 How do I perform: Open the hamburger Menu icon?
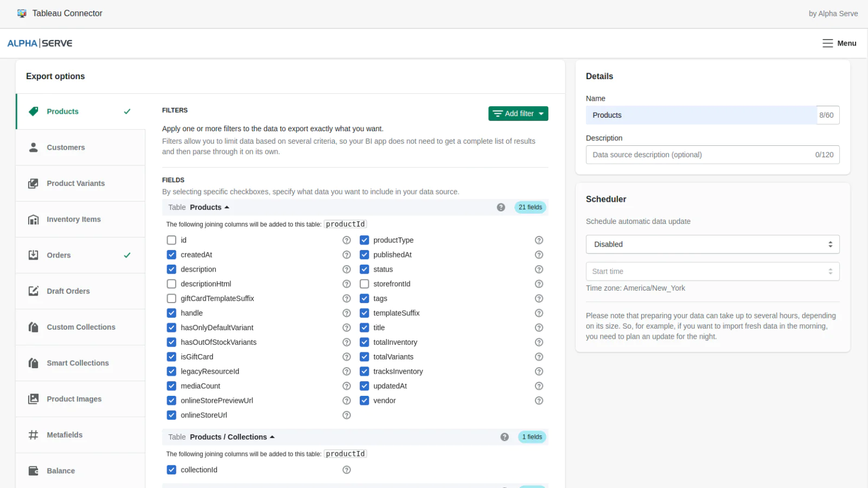click(827, 43)
